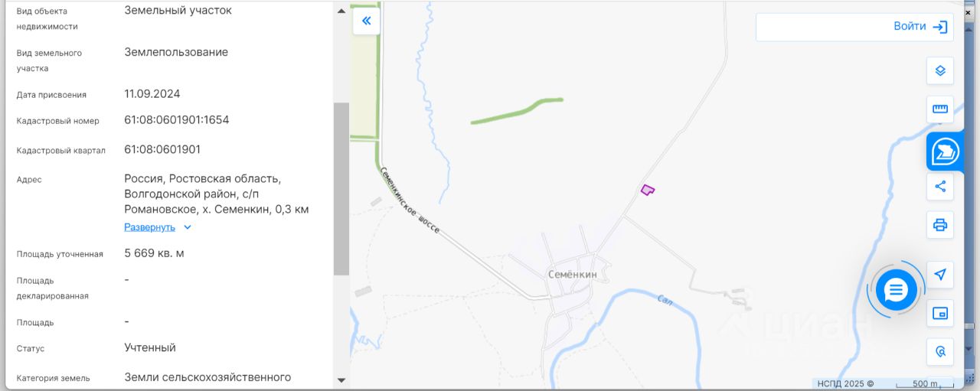Image resolution: width=980 pixels, height=391 pixels.
Task: Open the map layers panel
Action: click(x=940, y=70)
